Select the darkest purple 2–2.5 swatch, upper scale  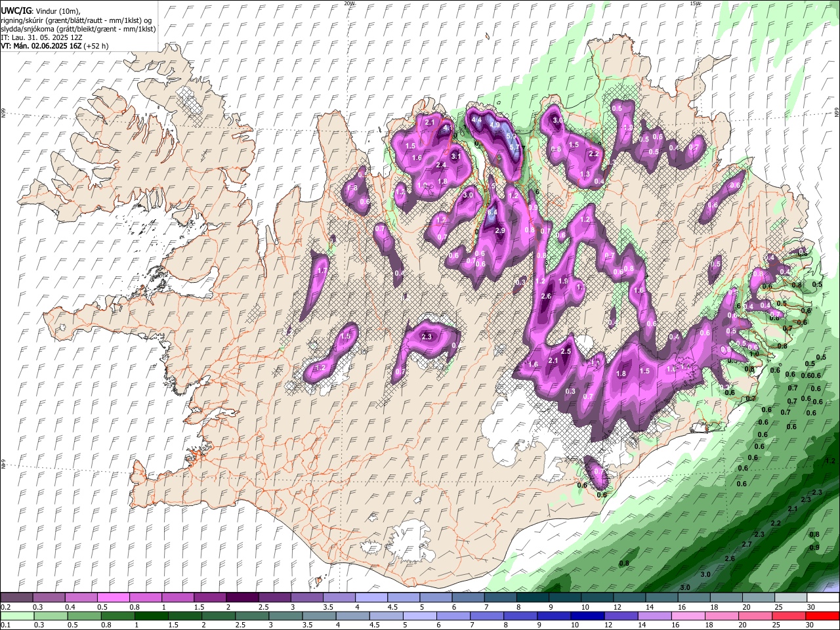(241, 597)
